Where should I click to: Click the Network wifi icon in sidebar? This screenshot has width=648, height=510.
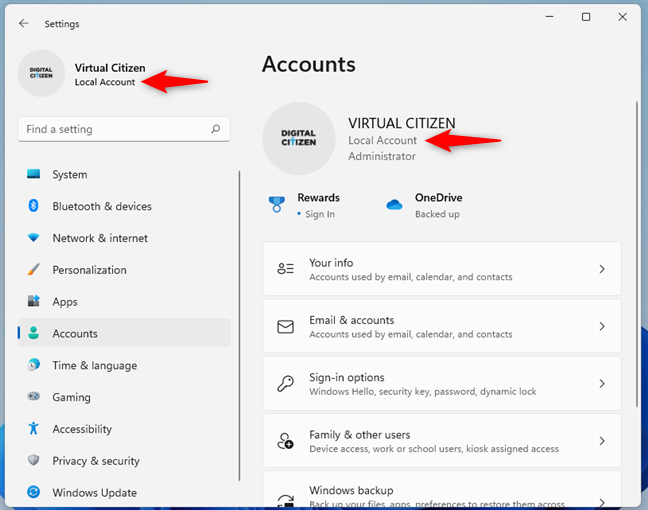click(x=33, y=238)
